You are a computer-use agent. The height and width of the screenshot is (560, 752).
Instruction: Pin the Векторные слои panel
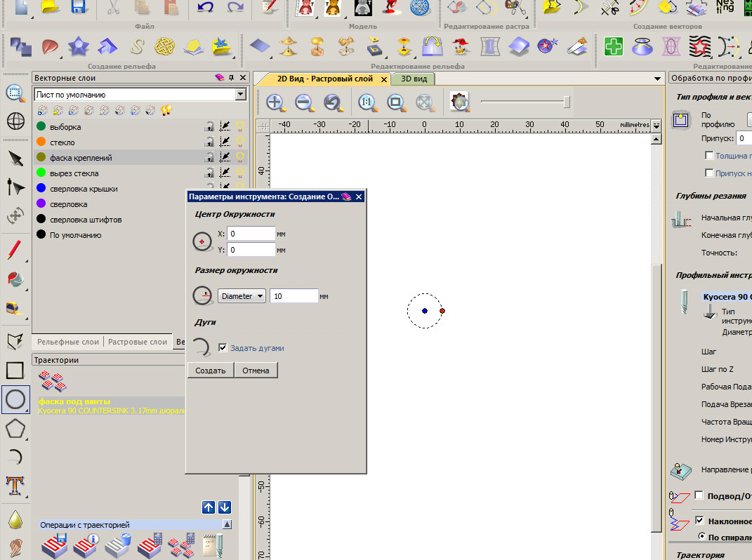click(x=231, y=78)
